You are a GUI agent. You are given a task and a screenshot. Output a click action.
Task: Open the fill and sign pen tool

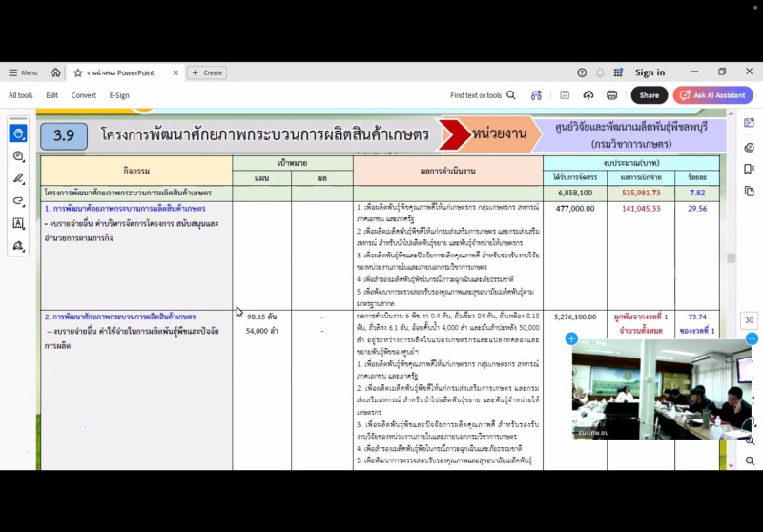click(18, 246)
